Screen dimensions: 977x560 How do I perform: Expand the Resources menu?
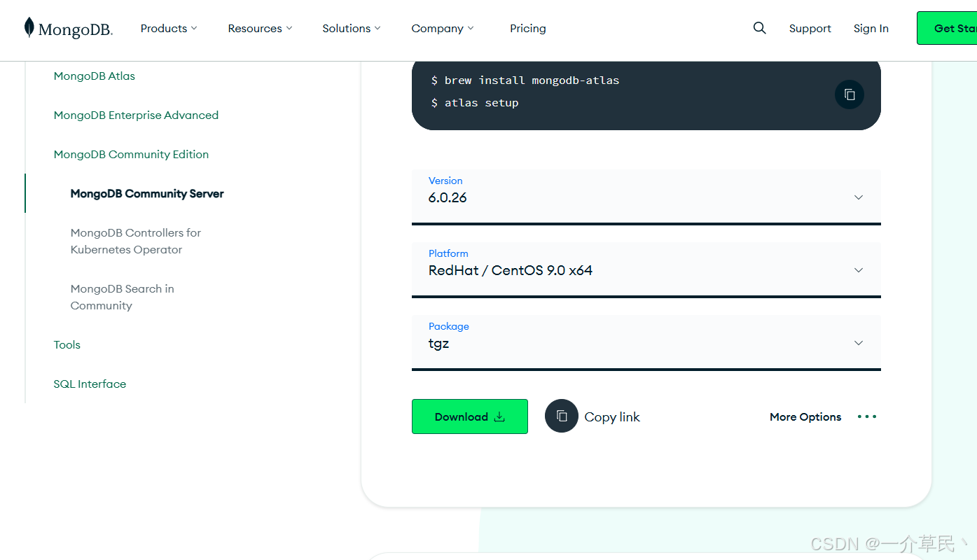[x=260, y=28]
